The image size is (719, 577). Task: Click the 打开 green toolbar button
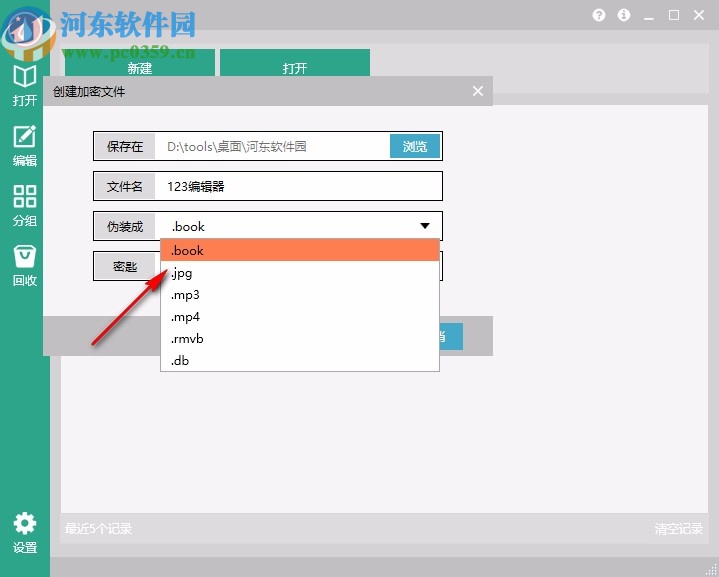click(295, 63)
